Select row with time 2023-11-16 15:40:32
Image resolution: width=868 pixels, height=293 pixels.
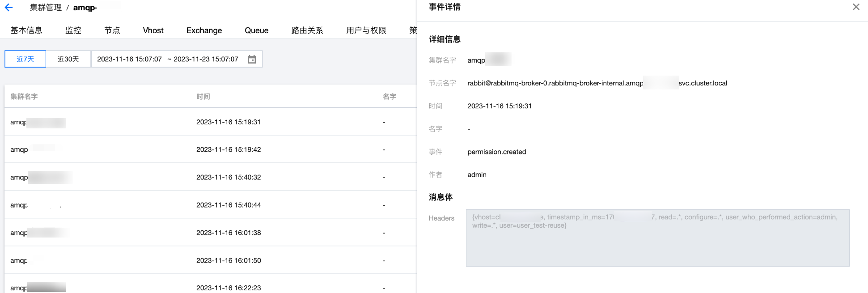(211, 177)
